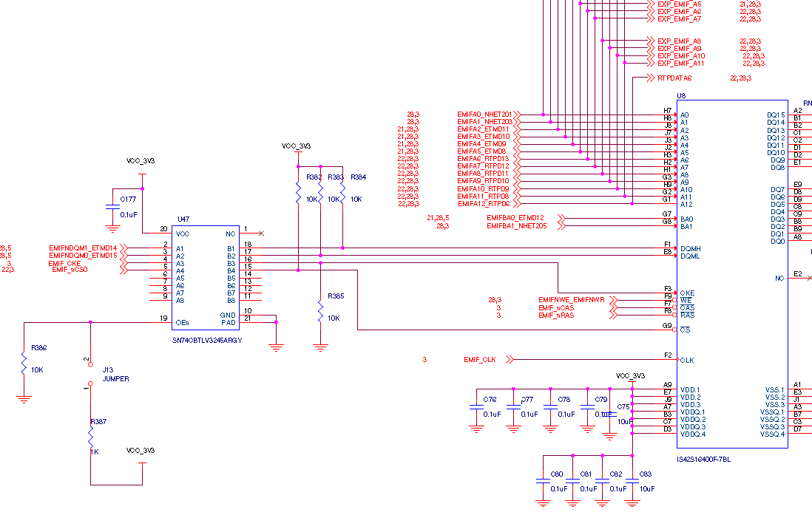Screen dimensions: 812x515
Task: Click resistor R382 label
Action: [x=314, y=177]
